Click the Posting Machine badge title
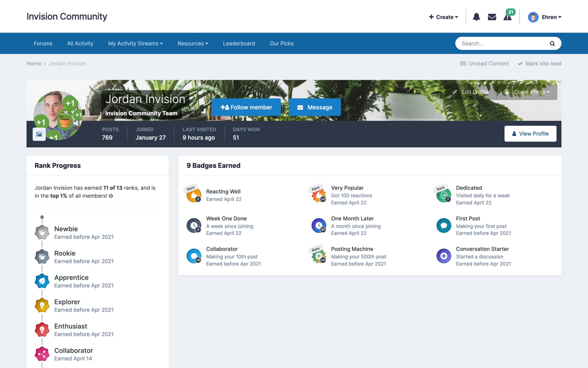 [352, 249]
